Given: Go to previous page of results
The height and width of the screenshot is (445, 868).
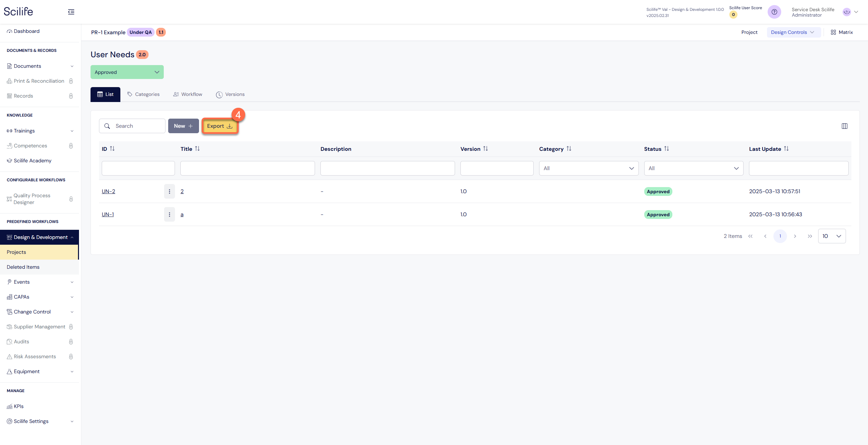Looking at the screenshot, I should tap(765, 236).
